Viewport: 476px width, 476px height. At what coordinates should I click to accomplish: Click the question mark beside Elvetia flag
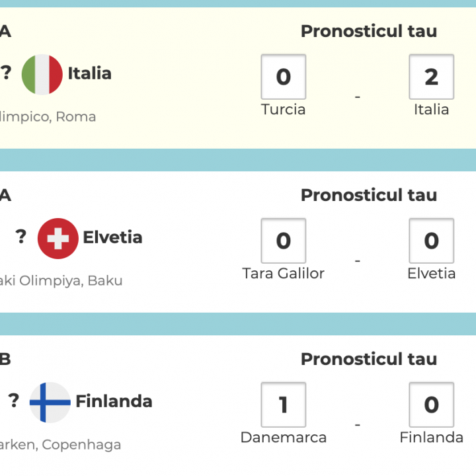[21, 237]
